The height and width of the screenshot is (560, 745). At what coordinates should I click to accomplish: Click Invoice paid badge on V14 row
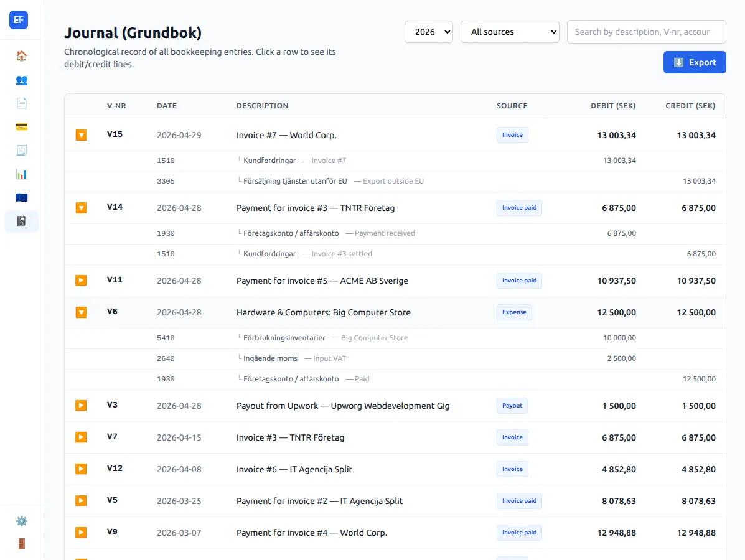coord(519,208)
